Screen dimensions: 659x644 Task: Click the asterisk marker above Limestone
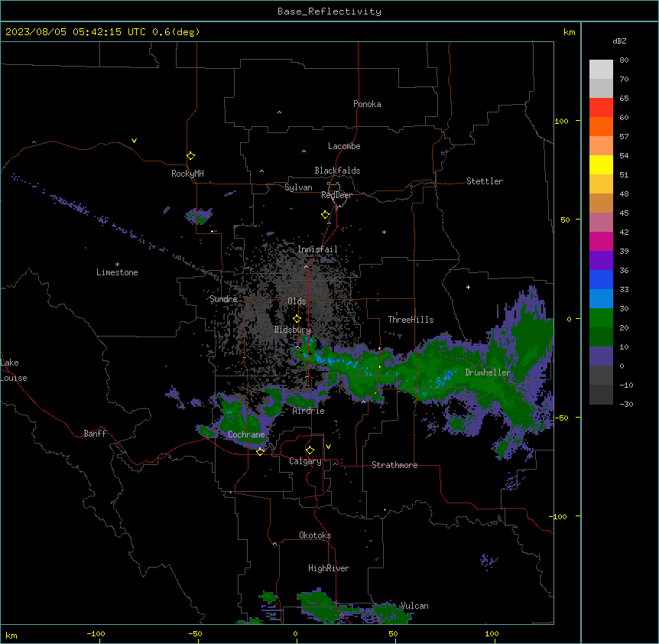[x=117, y=265]
